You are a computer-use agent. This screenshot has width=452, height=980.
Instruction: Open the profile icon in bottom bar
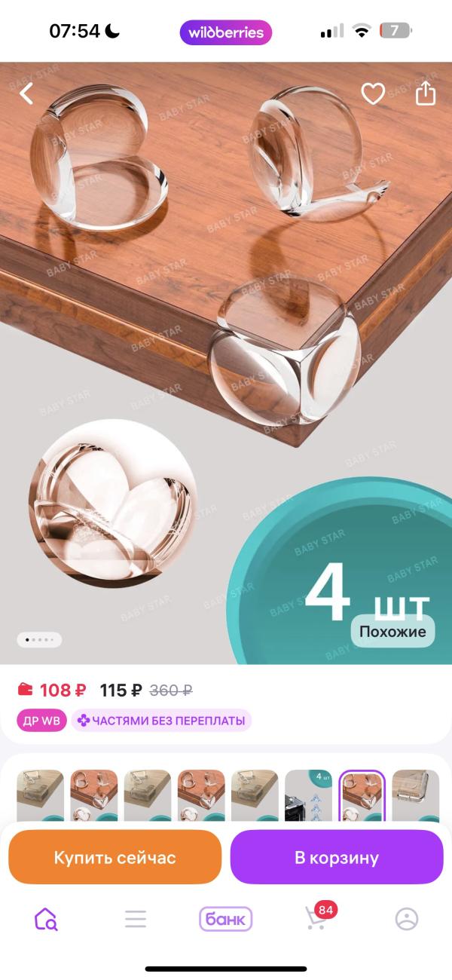click(x=406, y=919)
